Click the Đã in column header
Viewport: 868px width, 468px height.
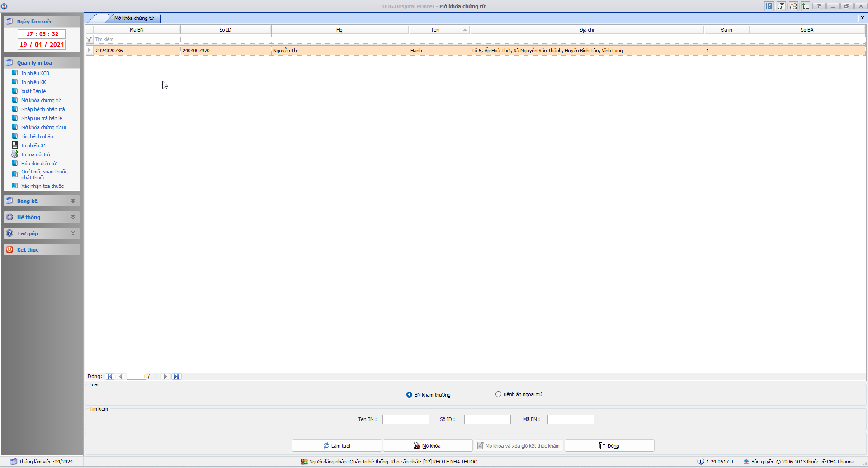click(x=726, y=30)
